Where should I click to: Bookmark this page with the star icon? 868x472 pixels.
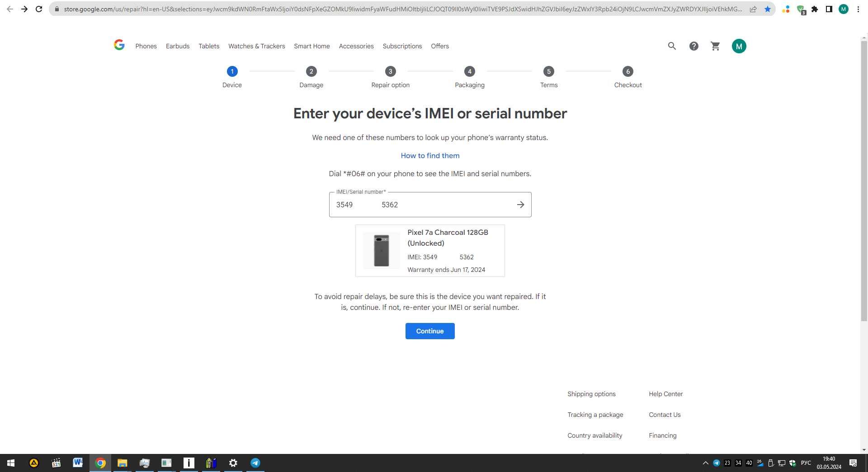pyautogui.click(x=768, y=9)
